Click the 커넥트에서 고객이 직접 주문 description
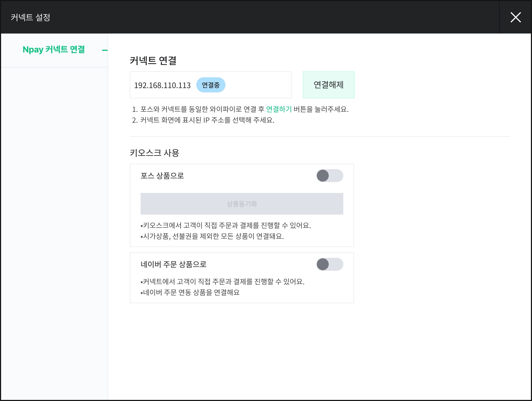This screenshot has height=401, width=532. click(222, 282)
